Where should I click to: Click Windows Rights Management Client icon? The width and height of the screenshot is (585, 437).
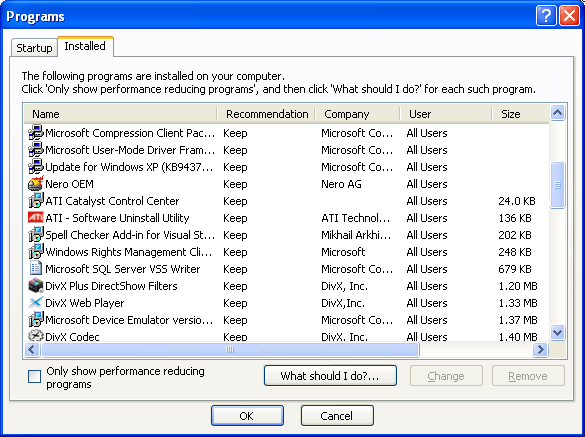[x=36, y=252]
